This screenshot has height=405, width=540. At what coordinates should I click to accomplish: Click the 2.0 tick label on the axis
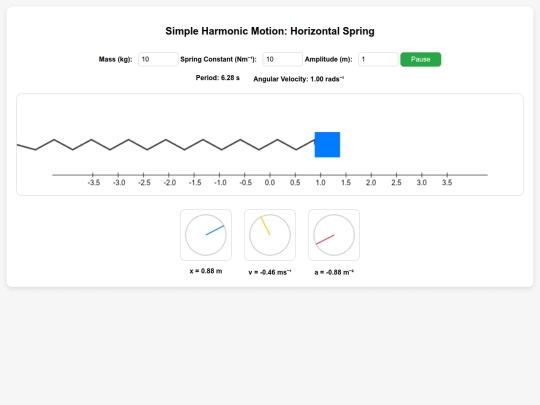[x=371, y=183]
